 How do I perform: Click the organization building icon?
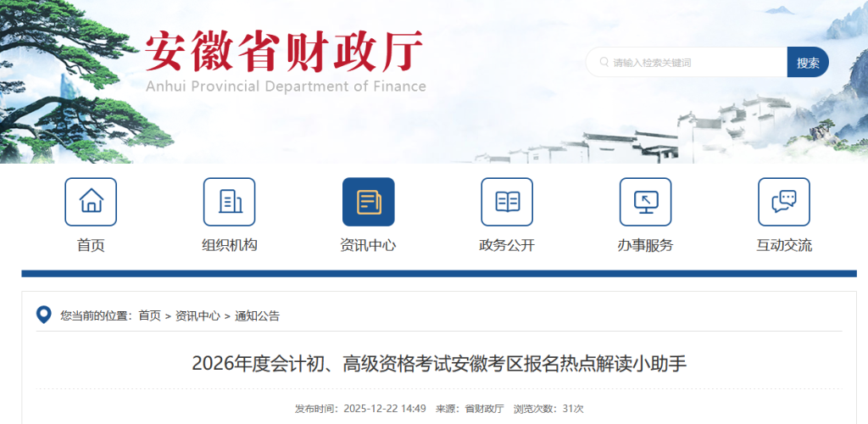point(230,202)
